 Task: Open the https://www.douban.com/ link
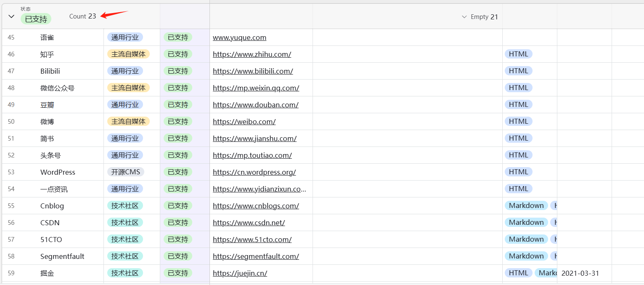tap(256, 105)
